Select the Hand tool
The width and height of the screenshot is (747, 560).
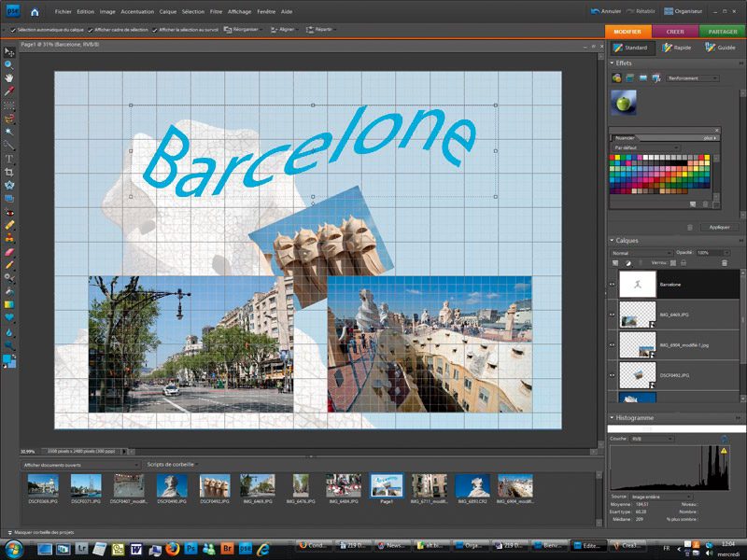click(8, 77)
